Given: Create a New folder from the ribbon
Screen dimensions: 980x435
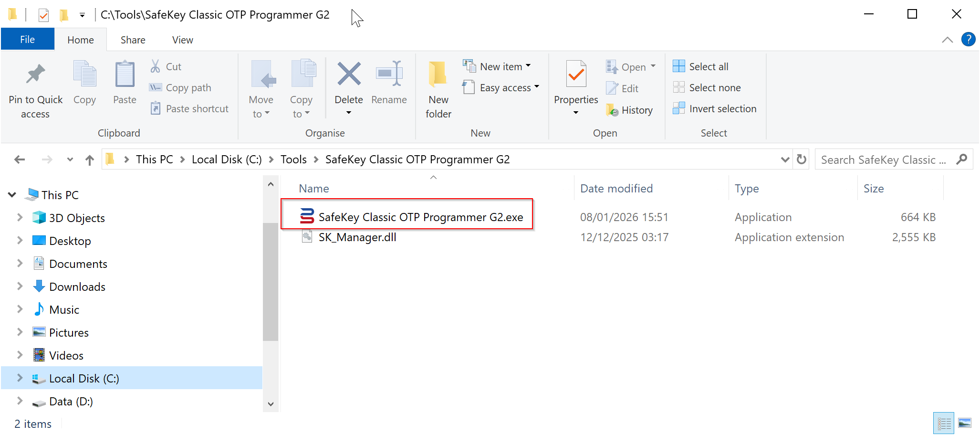Looking at the screenshot, I should pos(438,88).
